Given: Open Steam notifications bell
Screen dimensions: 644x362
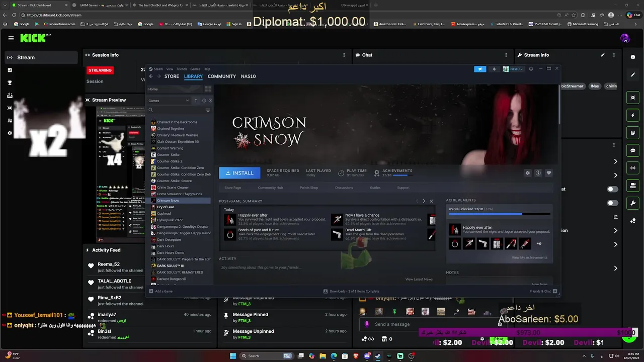Looking at the screenshot, I should [x=494, y=69].
